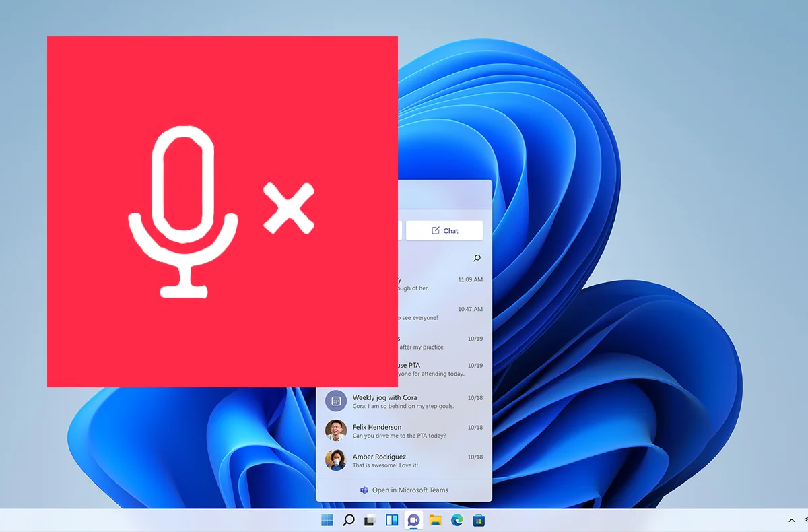Click Open in Microsoft Teams link
Viewport: 808px width, 532px height.
404,490
